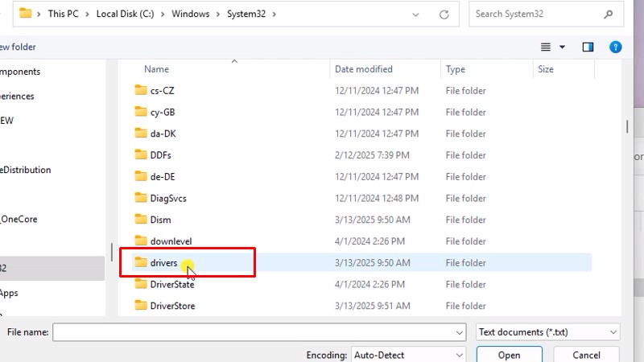This screenshot has height=362, width=644.
Task: Open view options dropdown arrow
Action: tap(562, 47)
